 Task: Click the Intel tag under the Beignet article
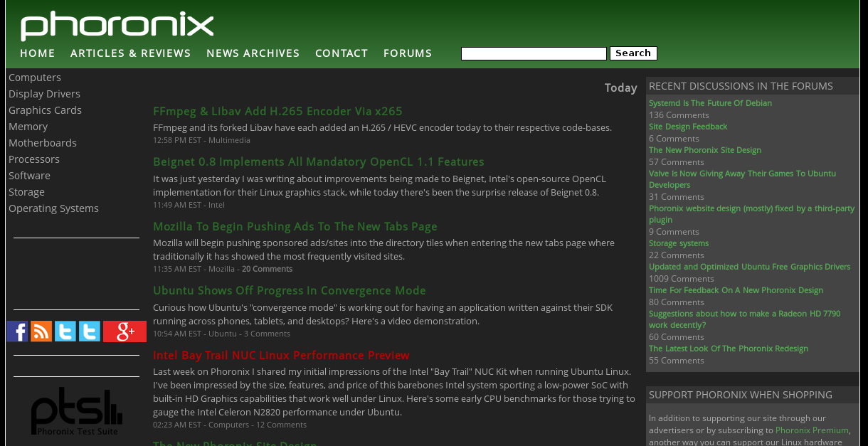216,205
